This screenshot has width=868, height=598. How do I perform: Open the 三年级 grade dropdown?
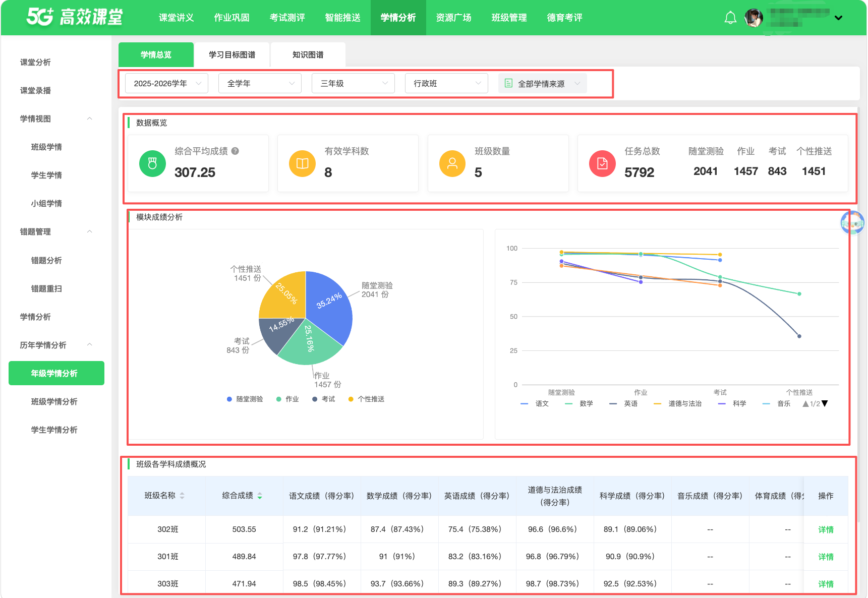(353, 83)
